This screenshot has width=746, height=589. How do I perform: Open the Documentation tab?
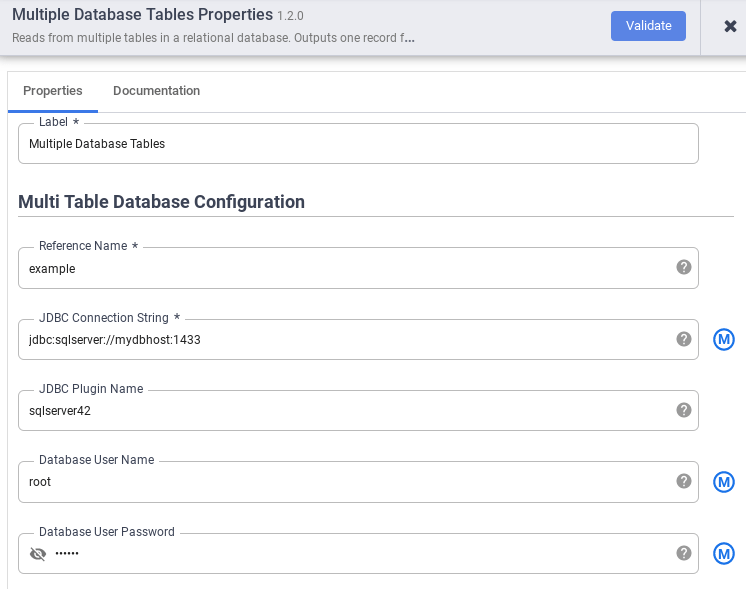pos(156,91)
